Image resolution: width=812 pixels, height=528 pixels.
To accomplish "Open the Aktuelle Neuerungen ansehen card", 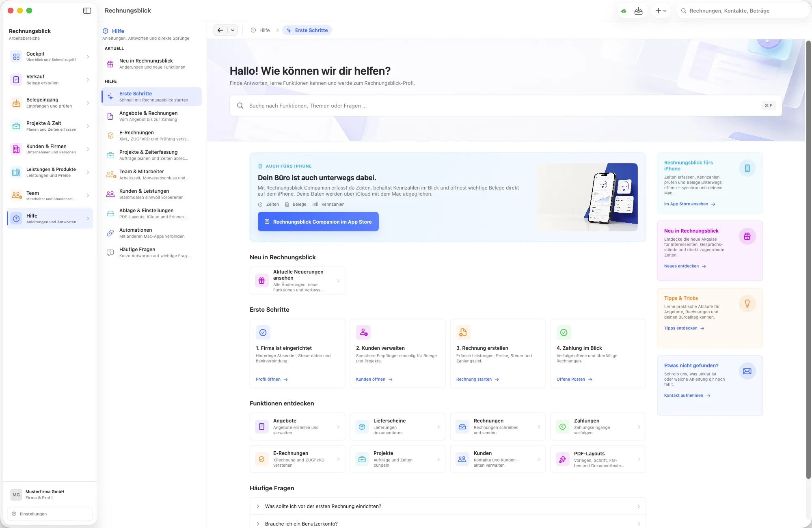I will click(x=297, y=280).
